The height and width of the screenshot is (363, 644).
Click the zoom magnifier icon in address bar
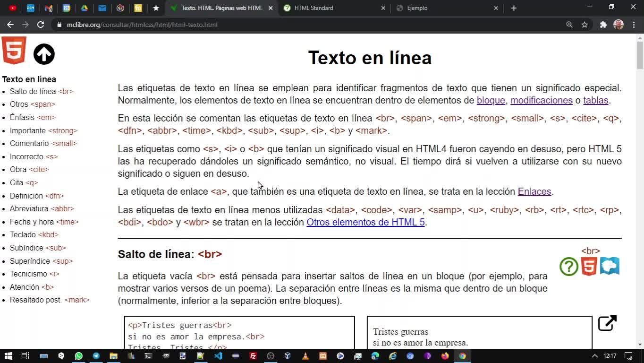pos(569,25)
